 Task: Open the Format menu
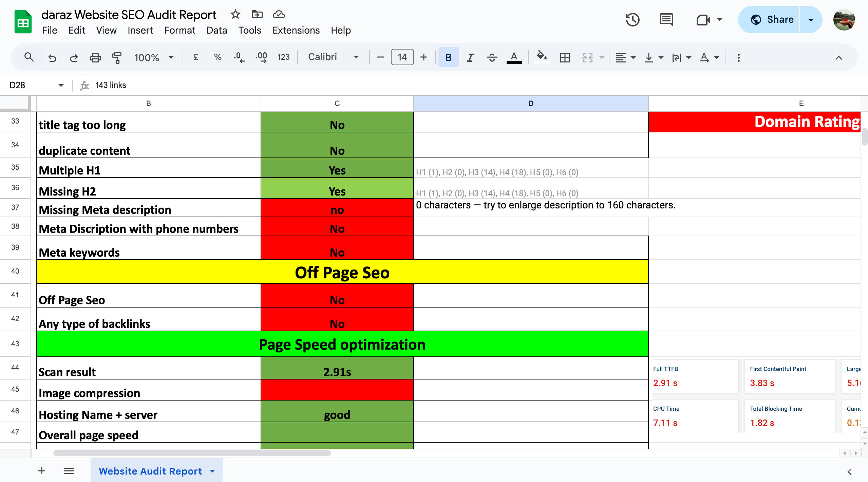pyautogui.click(x=180, y=30)
